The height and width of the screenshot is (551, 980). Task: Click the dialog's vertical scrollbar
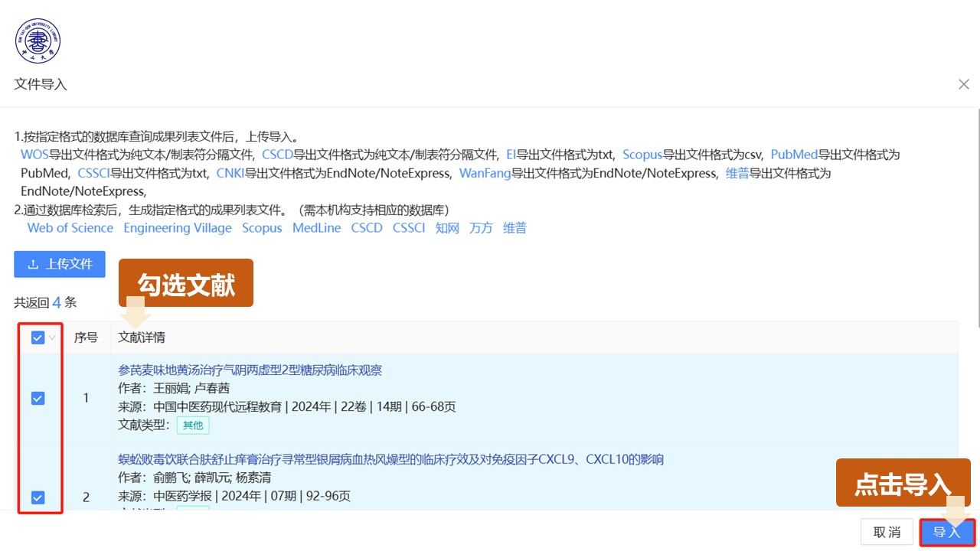977,218
